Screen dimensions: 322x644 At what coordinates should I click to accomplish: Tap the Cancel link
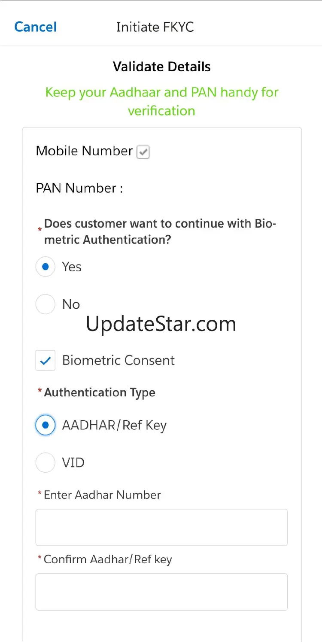[35, 27]
